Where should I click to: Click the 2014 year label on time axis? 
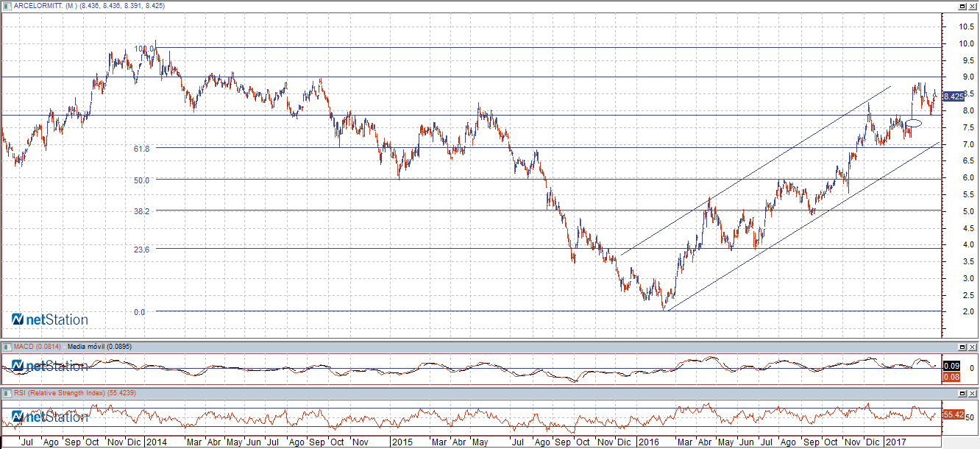(155, 442)
